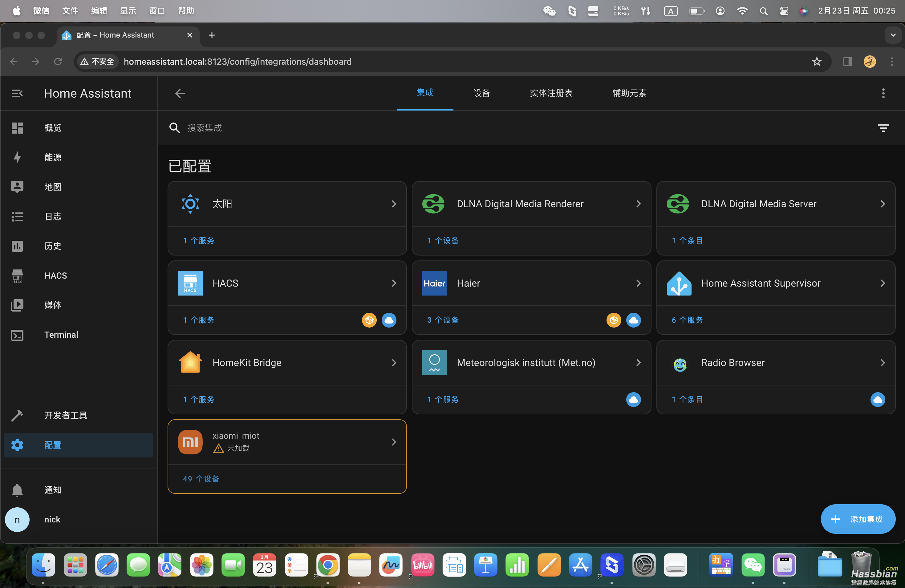
Task: Open Spotlight search in menu bar
Action: pos(763,11)
